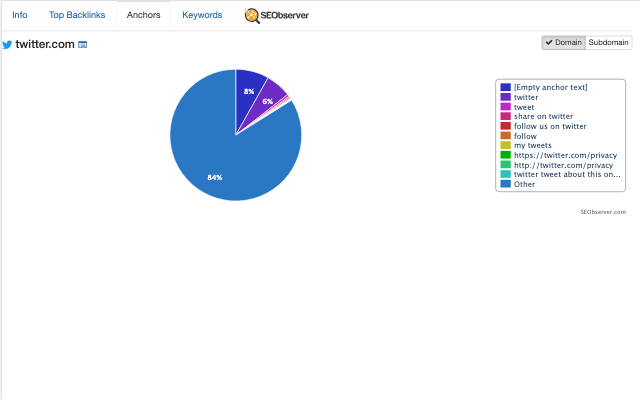The height and width of the screenshot is (400, 640).
Task: Toggle the Domain button
Action: click(564, 42)
